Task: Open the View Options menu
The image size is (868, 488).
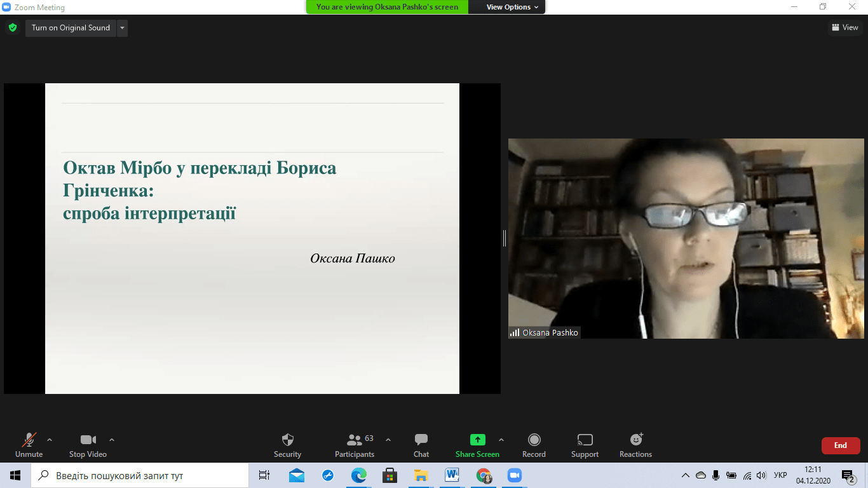Action: click(512, 7)
